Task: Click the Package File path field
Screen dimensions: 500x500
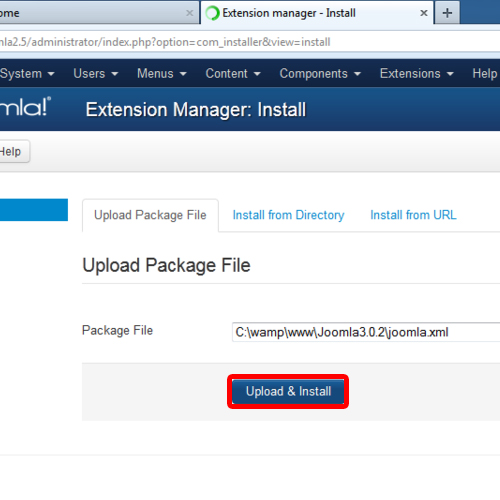Action: (x=366, y=332)
